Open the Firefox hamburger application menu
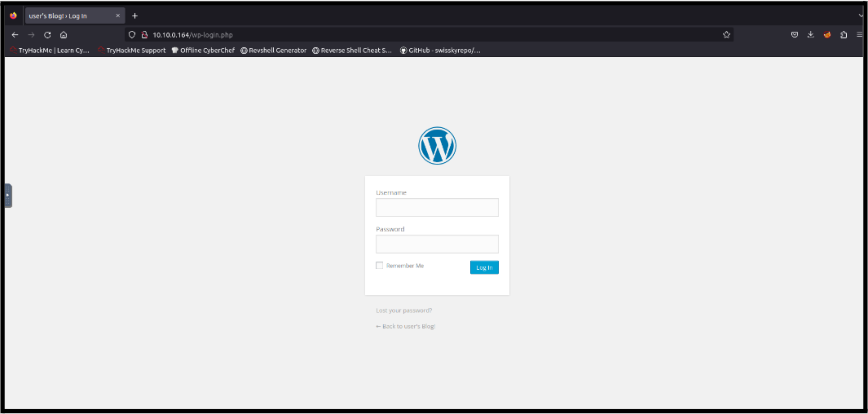The height and width of the screenshot is (414, 868). [859, 35]
